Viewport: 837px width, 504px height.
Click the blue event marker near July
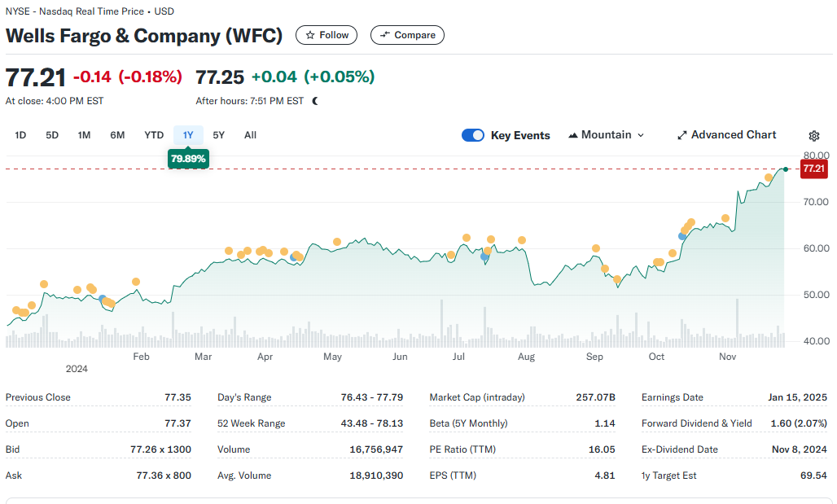[x=484, y=256]
